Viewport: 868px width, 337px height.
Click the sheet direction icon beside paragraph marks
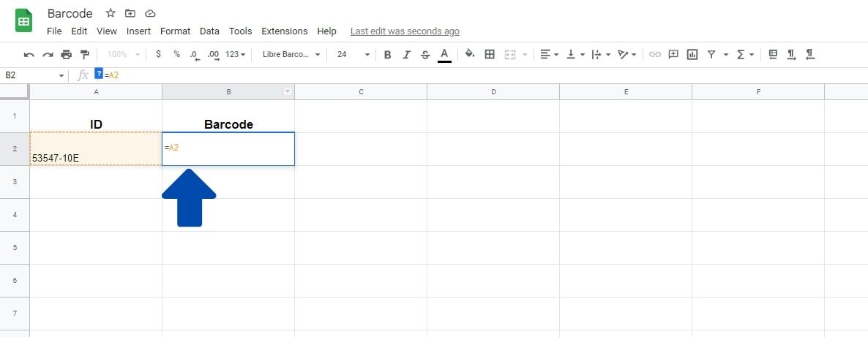774,54
